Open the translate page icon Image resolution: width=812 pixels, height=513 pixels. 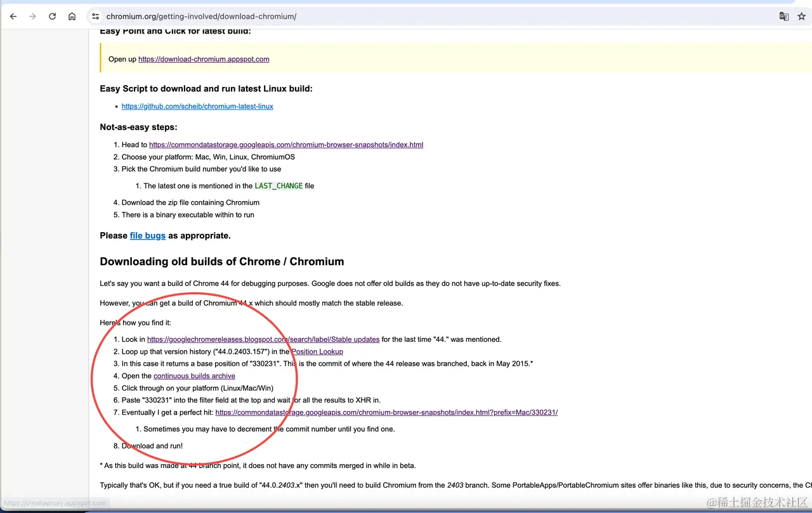point(784,16)
